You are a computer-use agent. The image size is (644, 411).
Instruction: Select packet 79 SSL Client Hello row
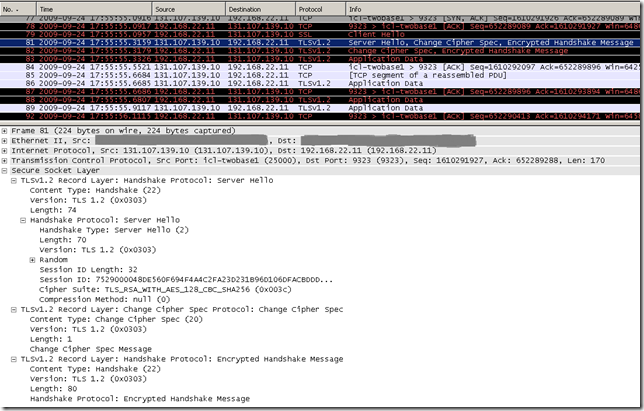(x=320, y=34)
